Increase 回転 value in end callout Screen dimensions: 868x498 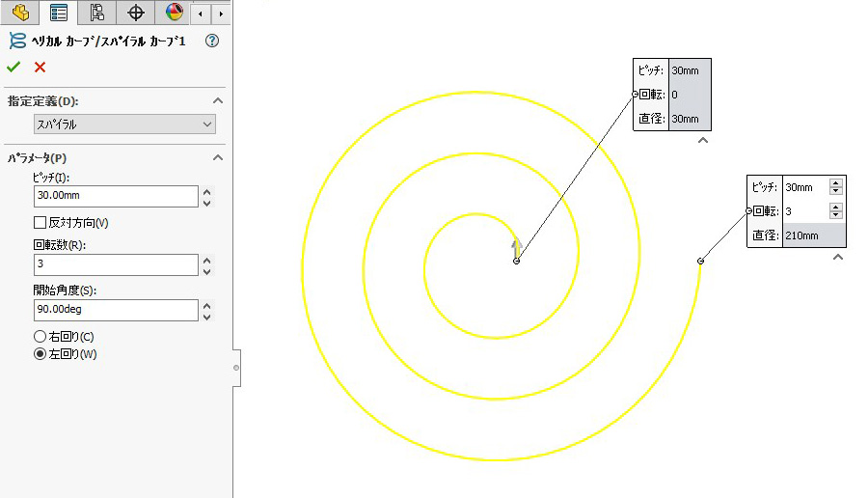835,207
